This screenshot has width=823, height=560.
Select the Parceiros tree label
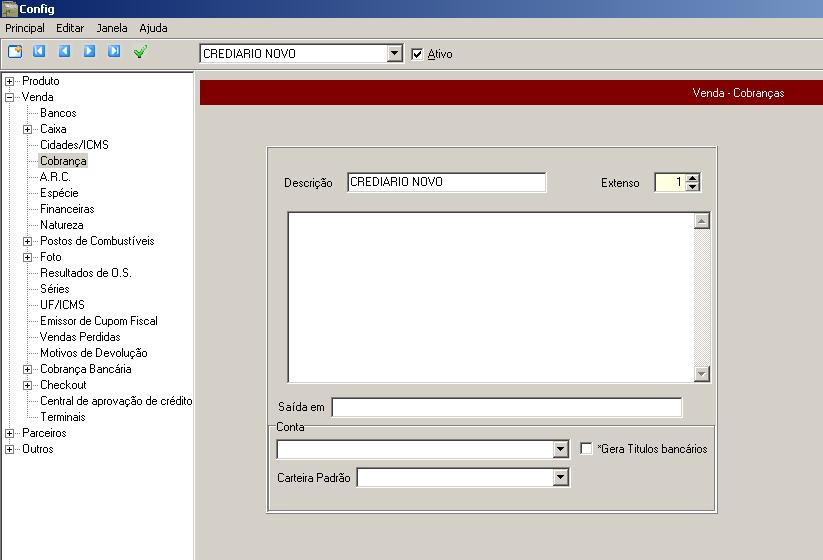(44, 433)
